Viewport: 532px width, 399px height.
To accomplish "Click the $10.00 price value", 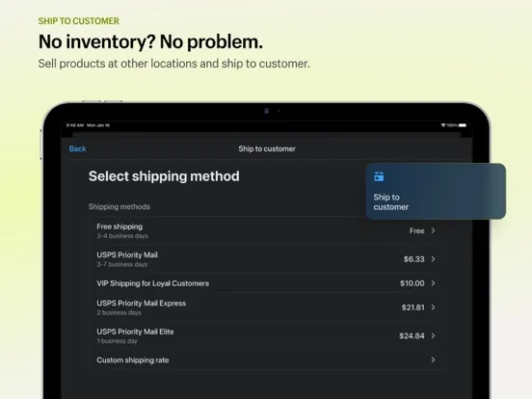I will (x=412, y=283).
